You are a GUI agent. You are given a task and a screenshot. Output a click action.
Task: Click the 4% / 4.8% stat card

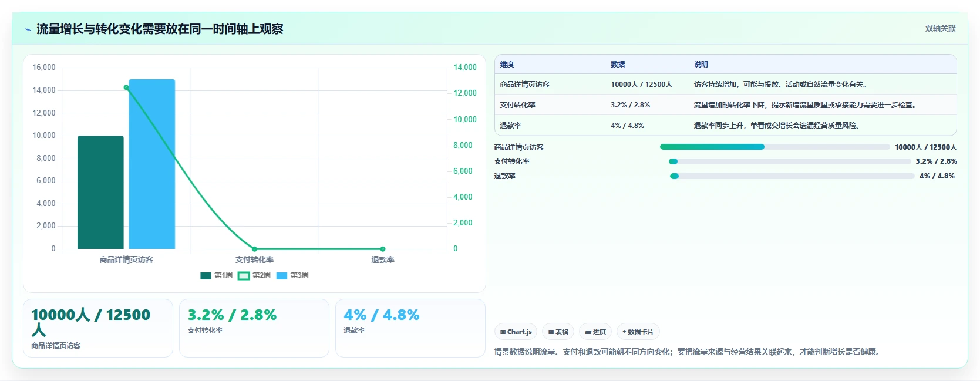[x=410, y=328]
